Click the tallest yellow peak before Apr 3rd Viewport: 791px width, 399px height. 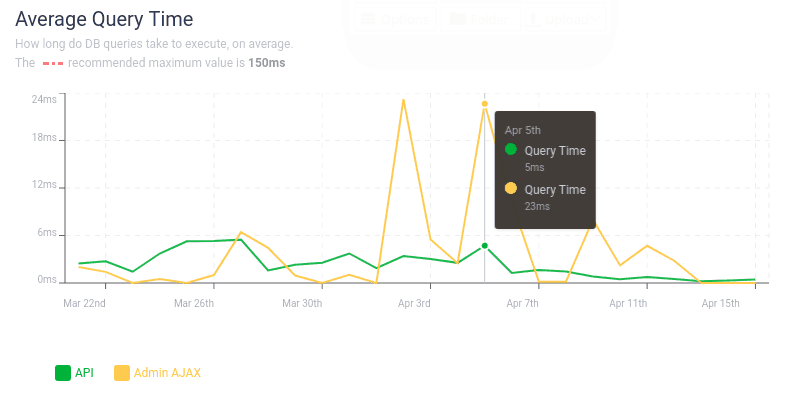pos(403,100)
